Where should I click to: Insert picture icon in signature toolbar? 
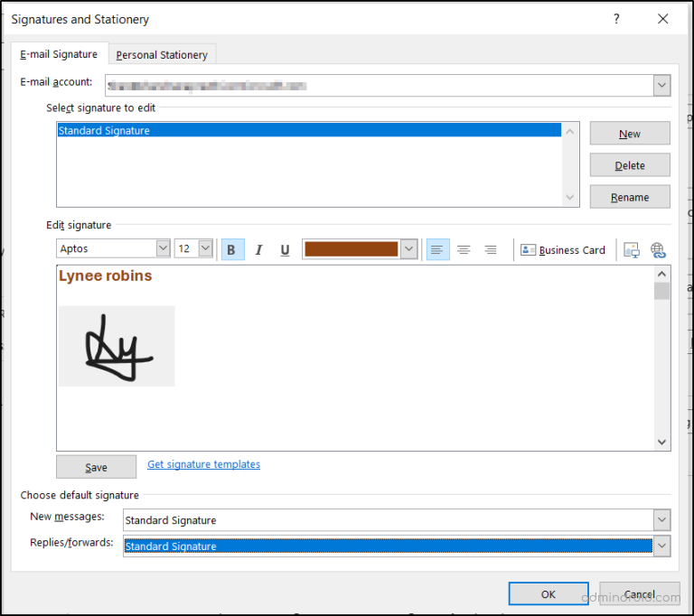coord(632,250)
